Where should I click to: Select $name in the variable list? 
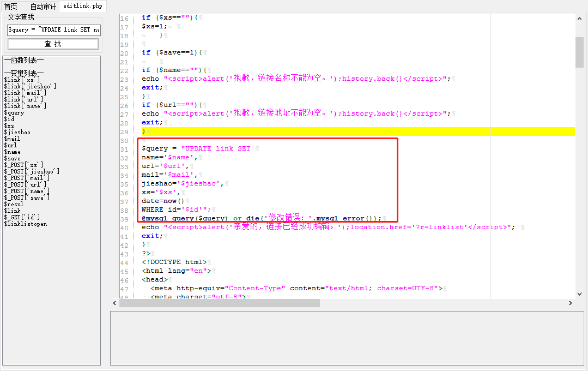[12, 152]
